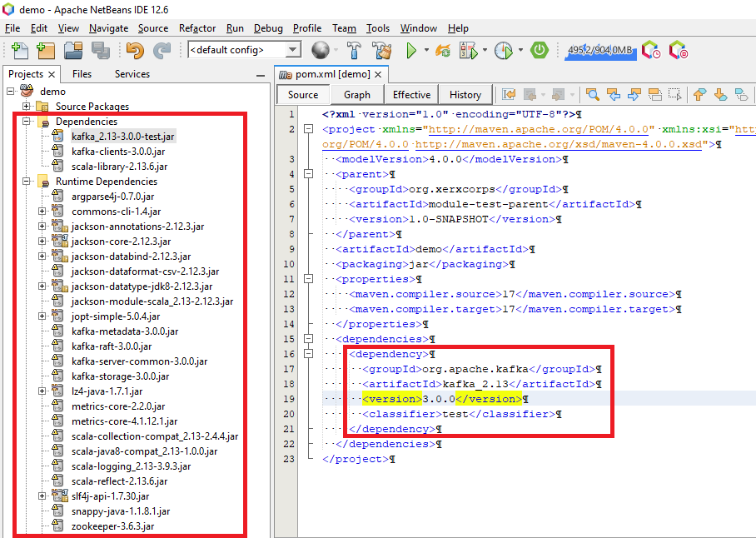Click Find Next Occurrence icon
The width and height of the screenshot is (756, 538).
tap(634, 94)
